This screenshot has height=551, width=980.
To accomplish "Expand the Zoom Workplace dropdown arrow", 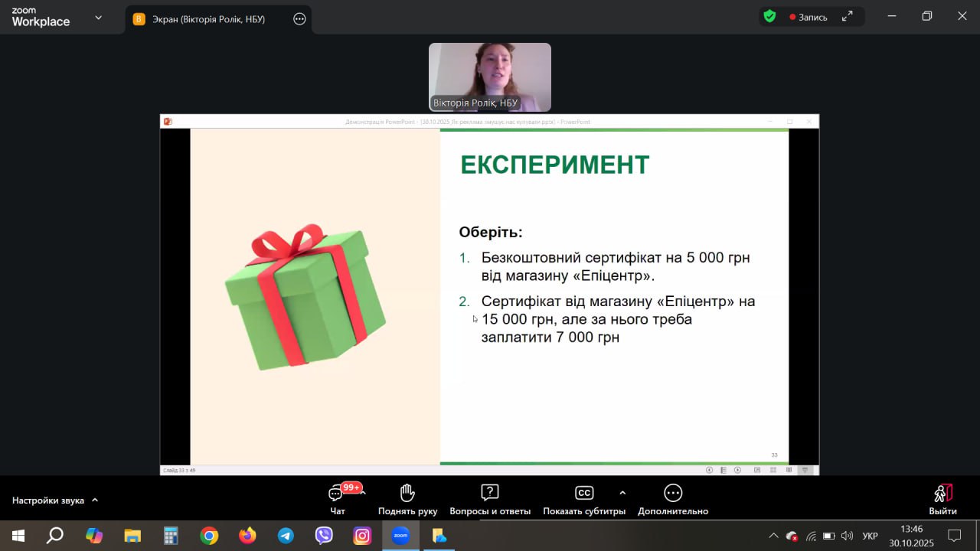I will pyautogui.click(x=98, y=17).
